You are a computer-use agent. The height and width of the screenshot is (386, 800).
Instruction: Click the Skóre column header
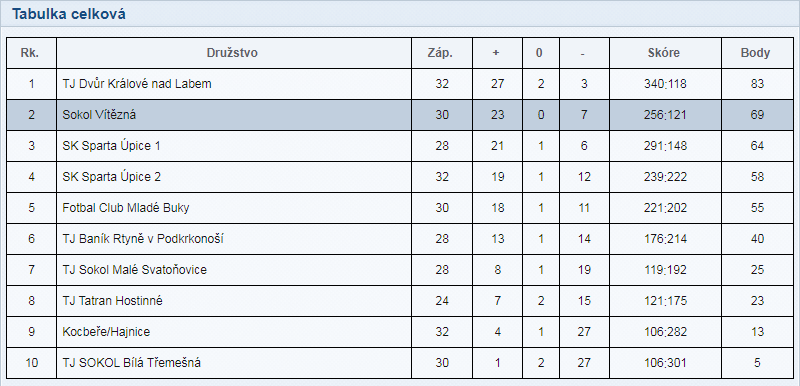click(x=664, y=53)
